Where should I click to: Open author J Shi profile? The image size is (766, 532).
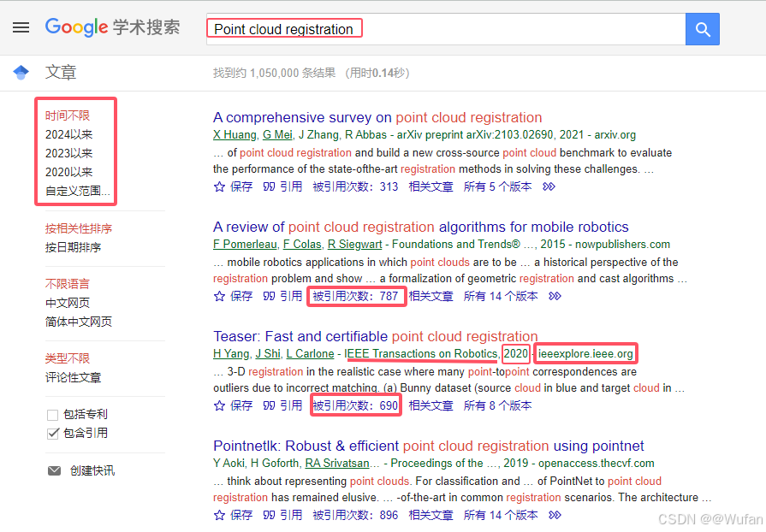pyautogui.click(x=268, y=353)
